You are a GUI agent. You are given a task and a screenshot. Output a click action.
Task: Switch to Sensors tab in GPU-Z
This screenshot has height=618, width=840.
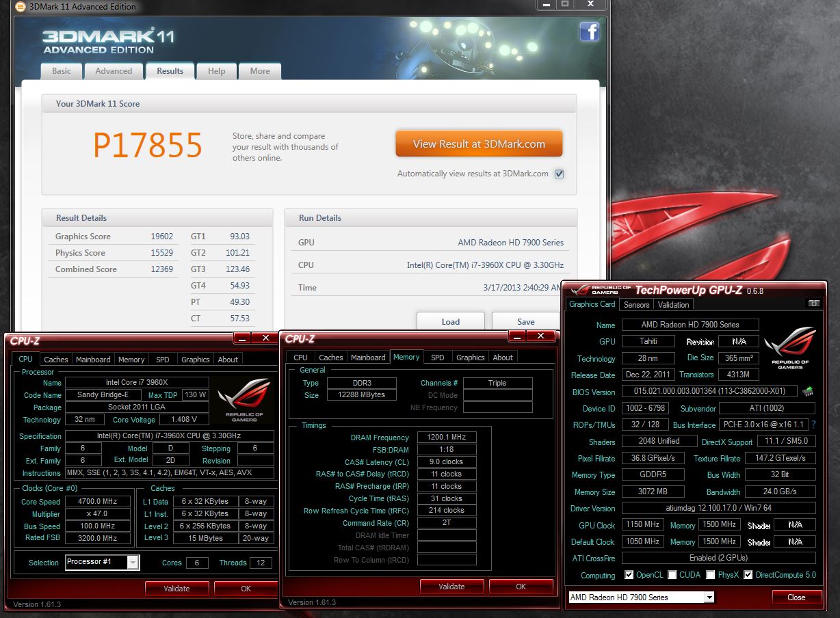pos(636,305)
